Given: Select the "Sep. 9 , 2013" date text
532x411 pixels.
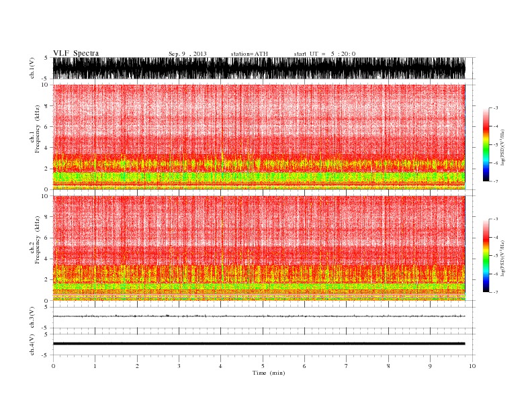Looking at the screenshot, I should (x=187, y=54).
